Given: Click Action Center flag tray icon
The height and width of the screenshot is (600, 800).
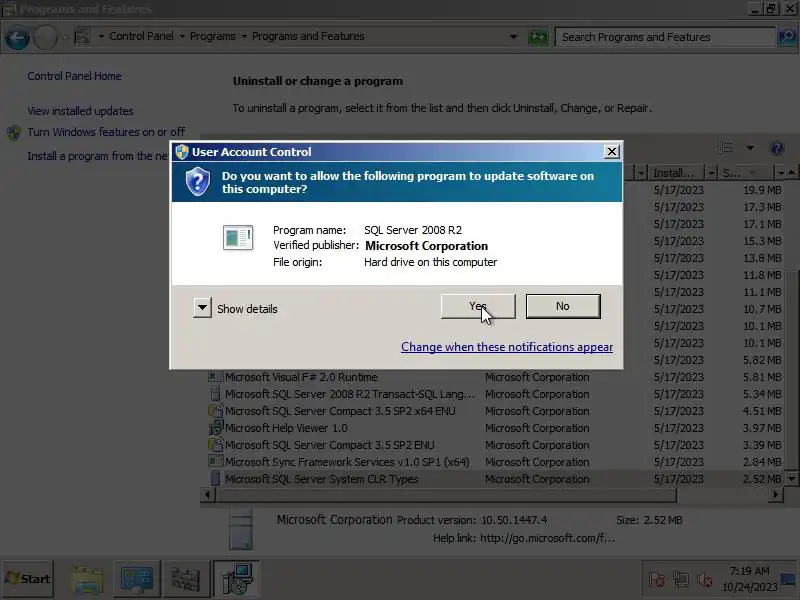Looking at the screenshot, I should coord(657,579).
